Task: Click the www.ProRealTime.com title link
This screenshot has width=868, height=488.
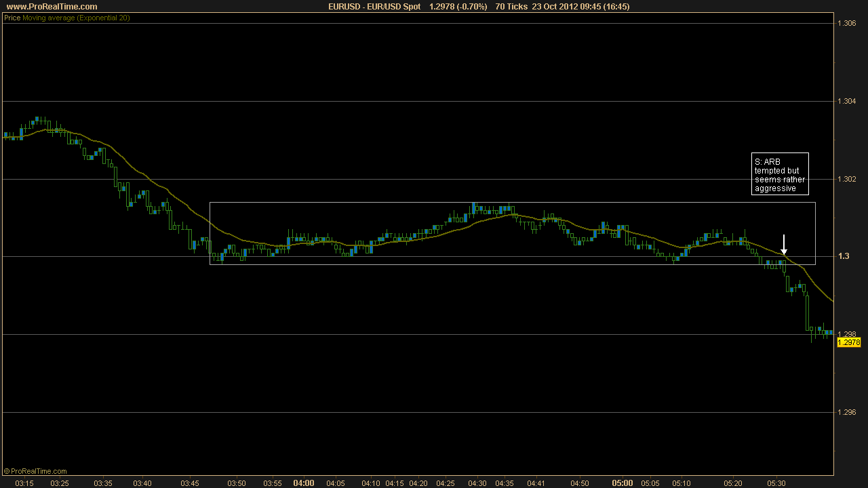Action: click(52, 6)
